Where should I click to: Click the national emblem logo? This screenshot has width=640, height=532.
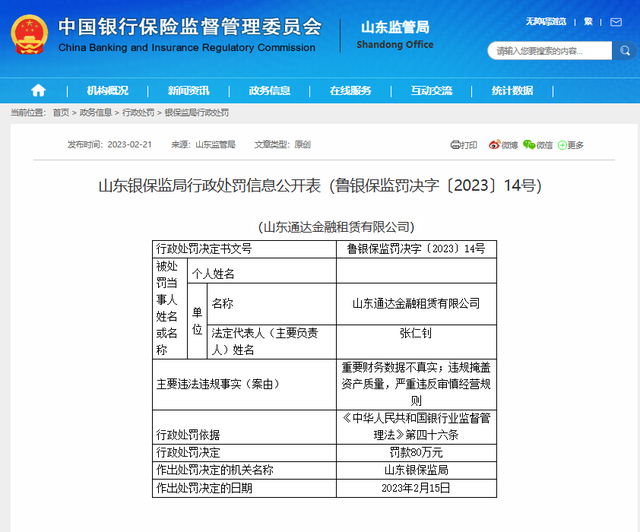coord(29,35)
